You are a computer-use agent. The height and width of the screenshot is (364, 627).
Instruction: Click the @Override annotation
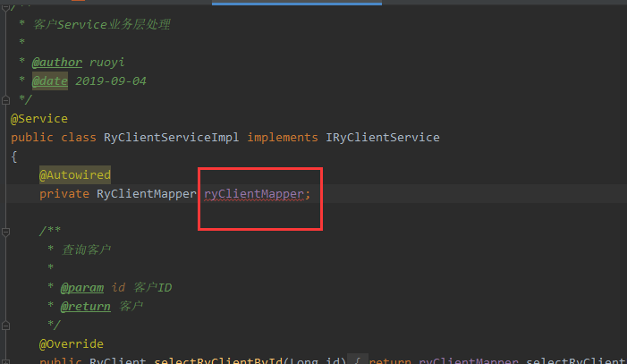pyautogui.click(x=72, y=344)
